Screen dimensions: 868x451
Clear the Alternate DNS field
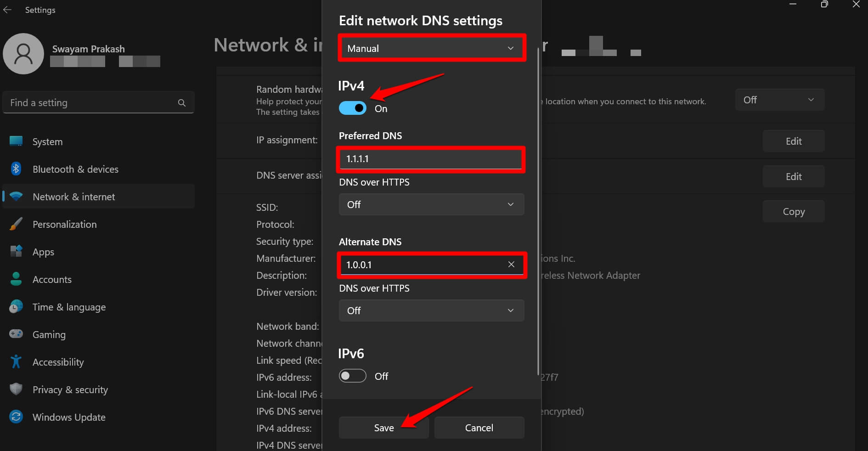[511, 265]
